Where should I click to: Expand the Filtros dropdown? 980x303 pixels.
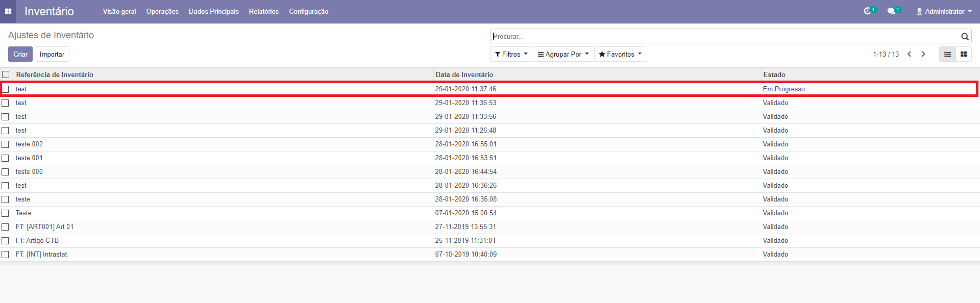click(511, 54)
